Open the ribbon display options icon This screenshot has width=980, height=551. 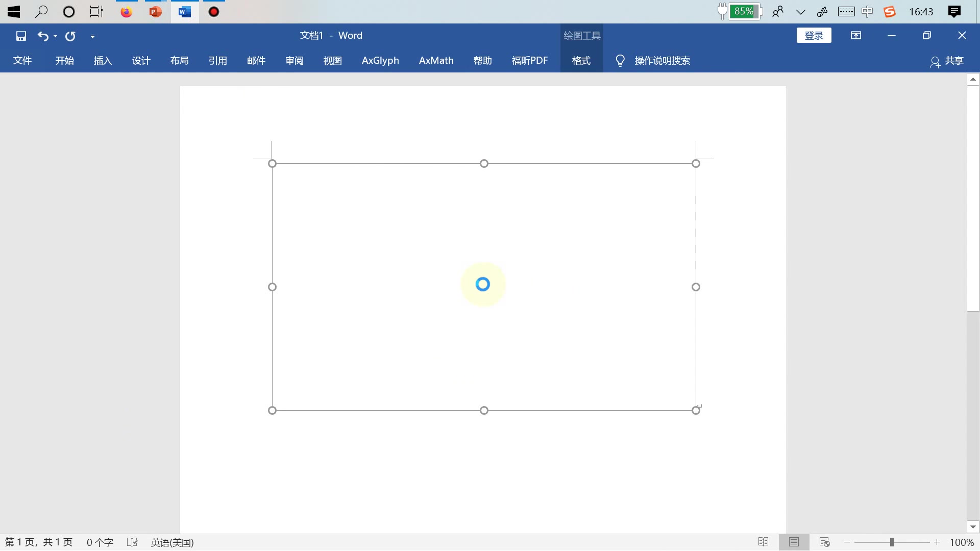[856, 36]
